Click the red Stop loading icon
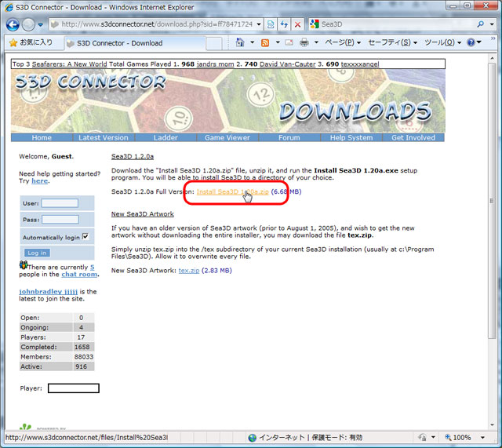This screenshot has height=448, width=502. (297, 24)
